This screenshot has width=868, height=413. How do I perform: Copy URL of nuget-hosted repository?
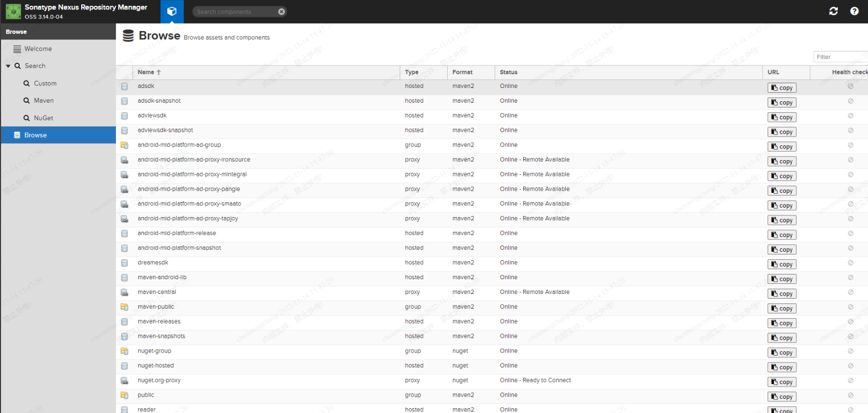click(782, 368)
